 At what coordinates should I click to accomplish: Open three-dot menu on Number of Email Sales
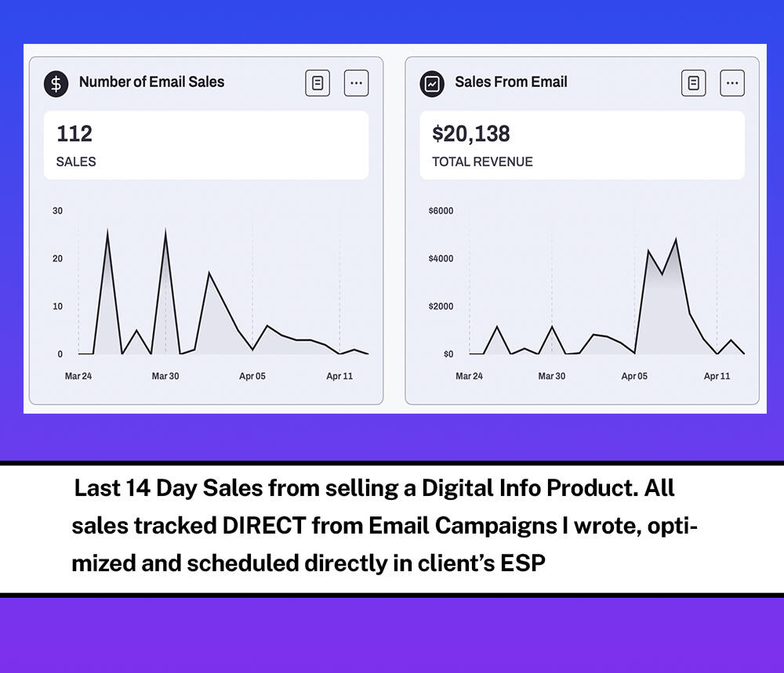[356, 83]
